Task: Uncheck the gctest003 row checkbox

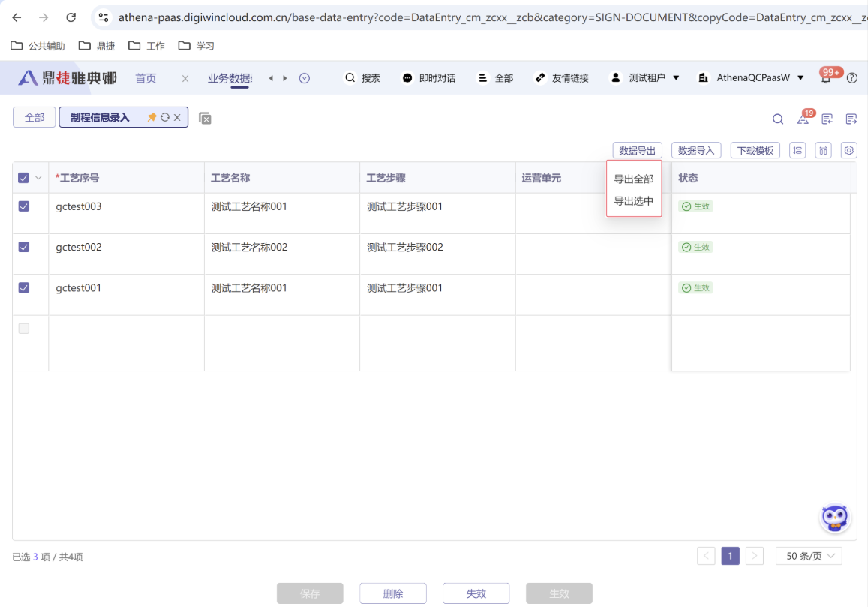Action: tap(24, 206)
